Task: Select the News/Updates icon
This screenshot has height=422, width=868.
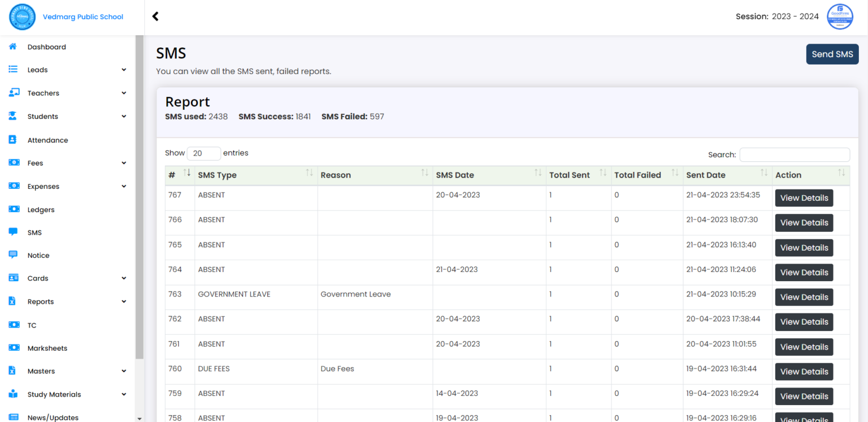Action: [13, 417]
